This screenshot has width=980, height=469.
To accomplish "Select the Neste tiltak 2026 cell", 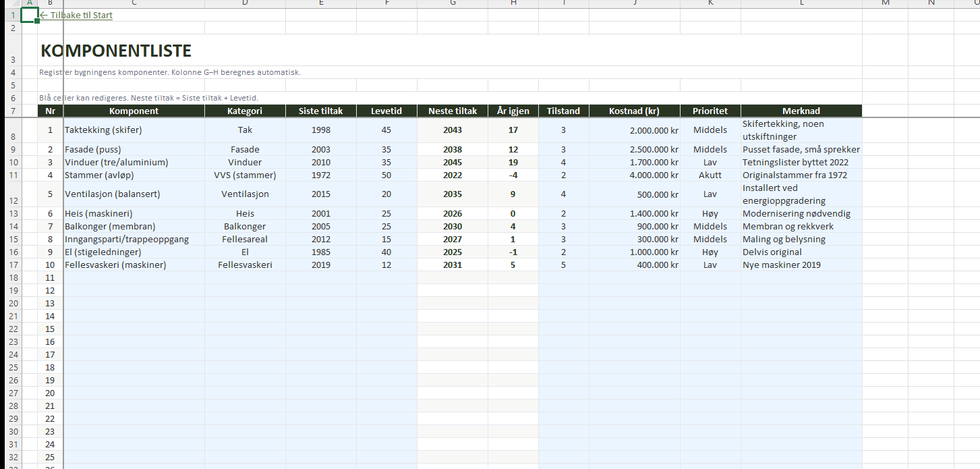I will pos(453,214).
